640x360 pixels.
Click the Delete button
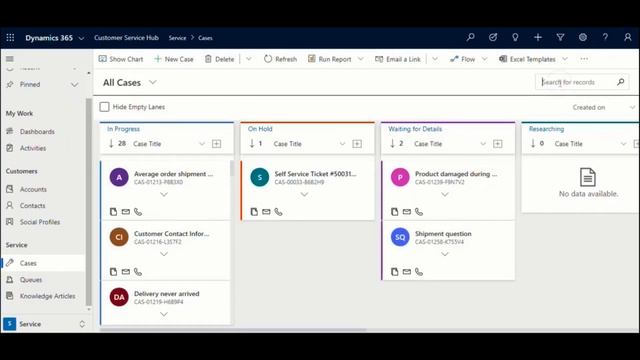(x=219, y=59)
